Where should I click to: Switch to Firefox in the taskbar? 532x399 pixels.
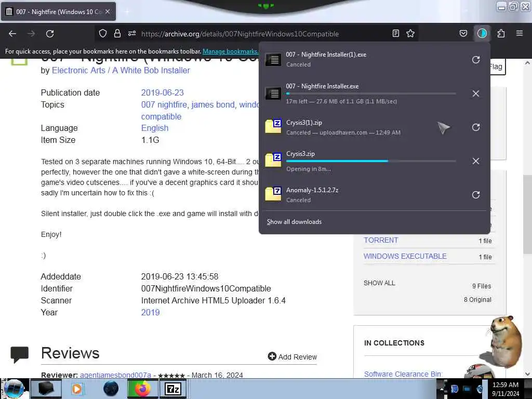[x=142, y=389]
